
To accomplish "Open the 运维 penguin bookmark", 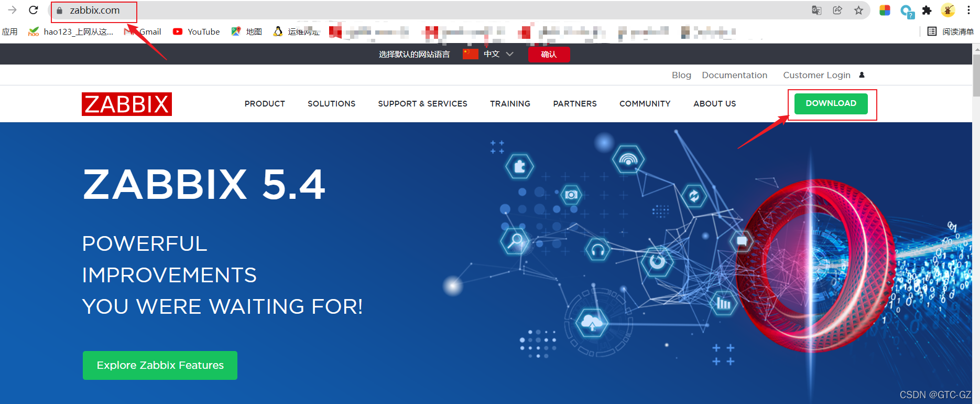I will (297, 31).
